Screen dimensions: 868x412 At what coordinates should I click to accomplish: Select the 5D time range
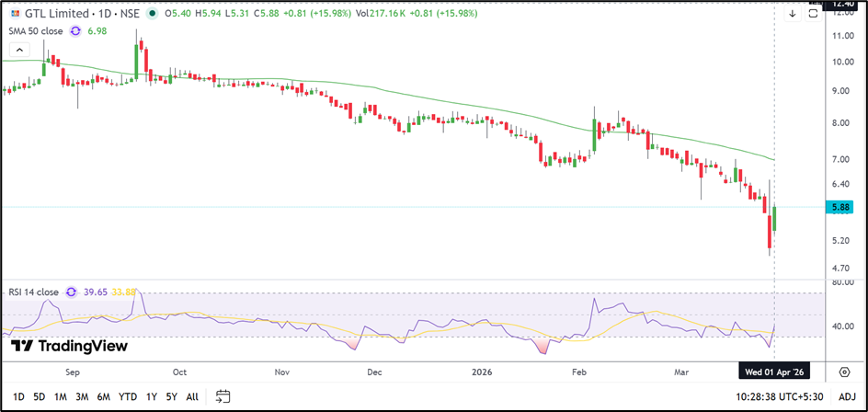coord(40,396)
